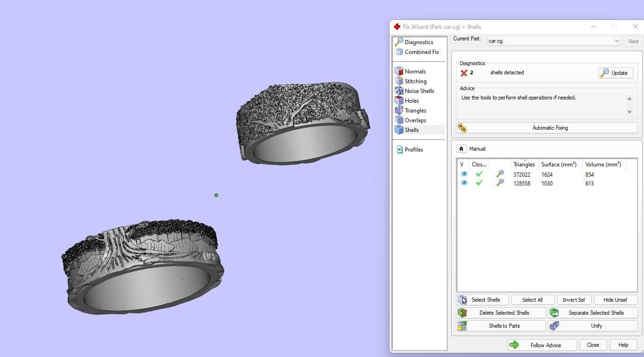Click the Hide Unsel button
Viewport: 644px width, 357px height.
click(615, 300)
